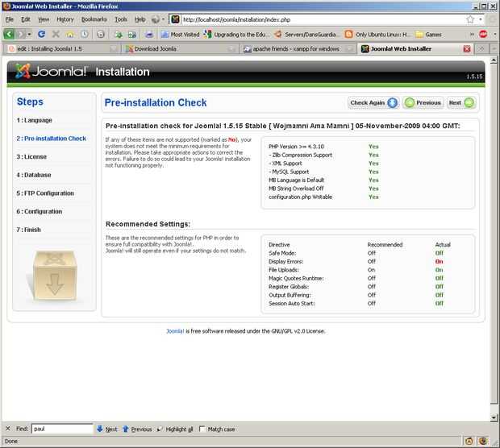Follow the Joomla! footer link

click(x=175, y=331)
